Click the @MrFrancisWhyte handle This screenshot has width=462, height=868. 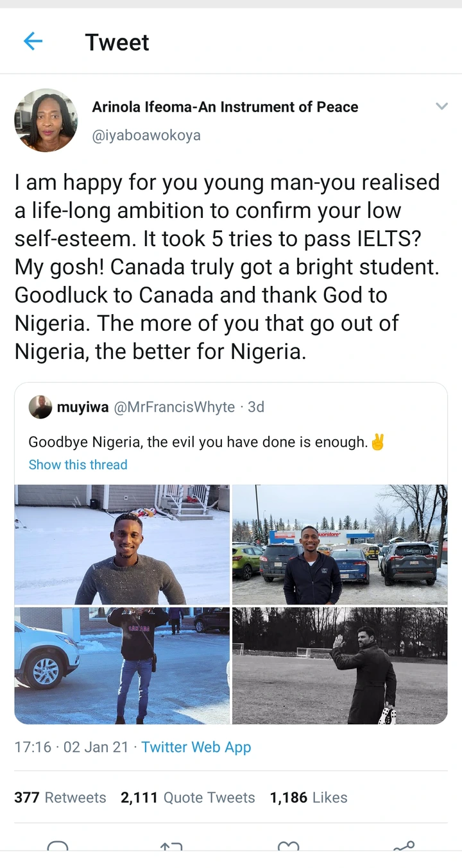coord(174,407)
